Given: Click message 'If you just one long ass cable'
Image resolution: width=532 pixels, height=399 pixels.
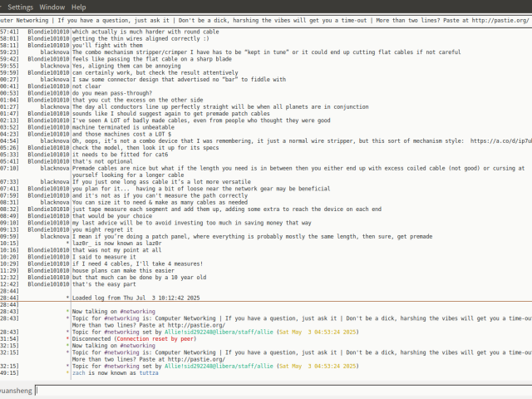Looking at the screenshot, I should (x=161, y=182).
